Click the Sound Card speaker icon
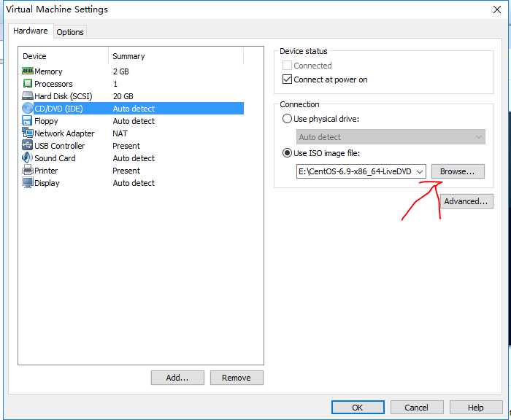Viewport: 511px width, 420px height. pyautogui.click(x=27, y=157)
